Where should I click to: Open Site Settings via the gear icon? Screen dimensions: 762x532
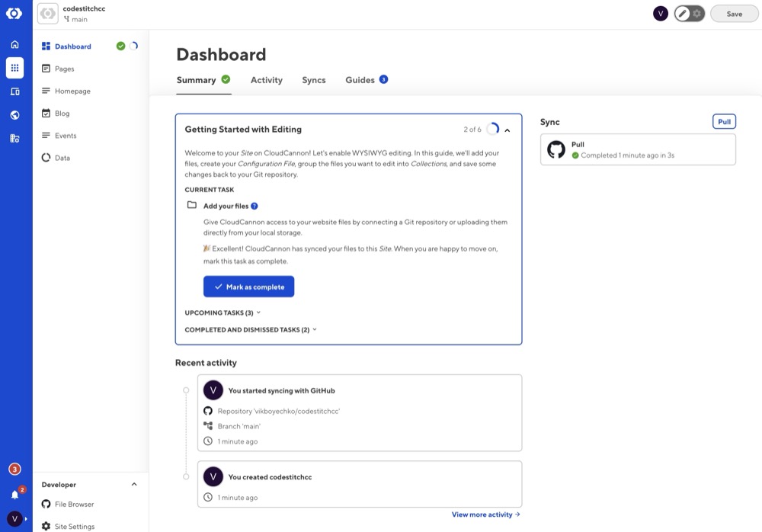click(46, 526)
